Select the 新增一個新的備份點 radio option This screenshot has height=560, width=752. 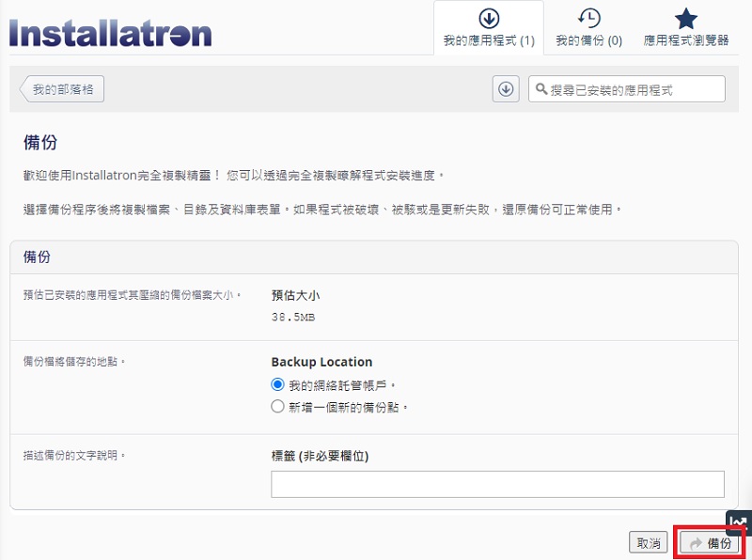(277, 407)
